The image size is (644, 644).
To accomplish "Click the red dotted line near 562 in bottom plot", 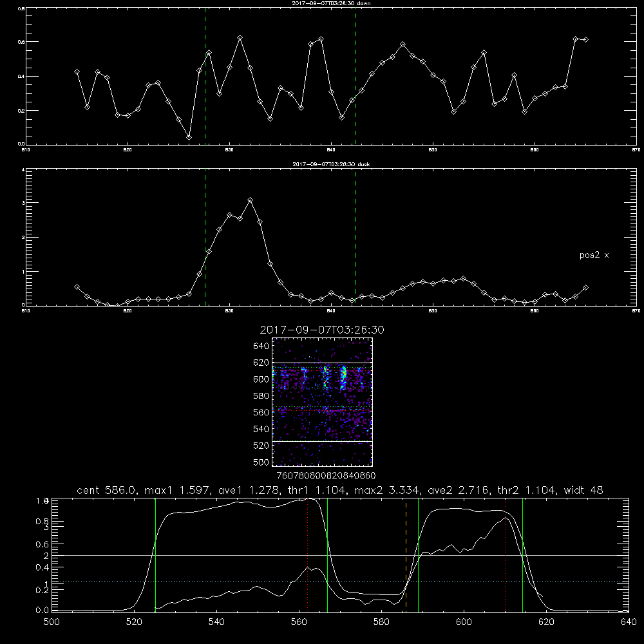I will [307, 554].
